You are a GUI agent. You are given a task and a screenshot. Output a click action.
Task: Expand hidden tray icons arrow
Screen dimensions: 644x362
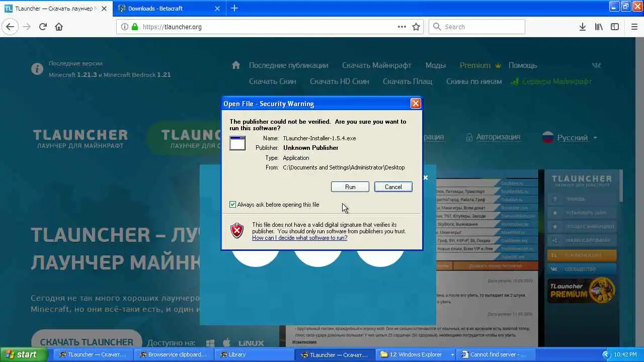pos(606,355)
